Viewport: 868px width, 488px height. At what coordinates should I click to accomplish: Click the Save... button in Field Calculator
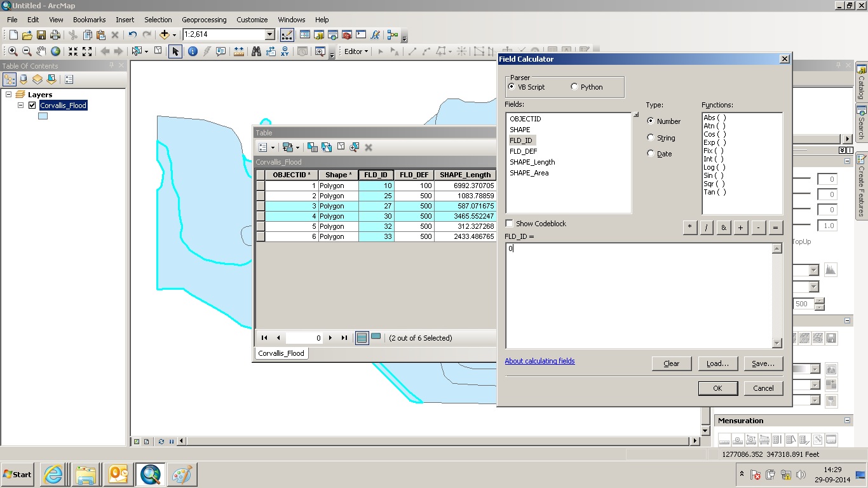click(763, 363)
